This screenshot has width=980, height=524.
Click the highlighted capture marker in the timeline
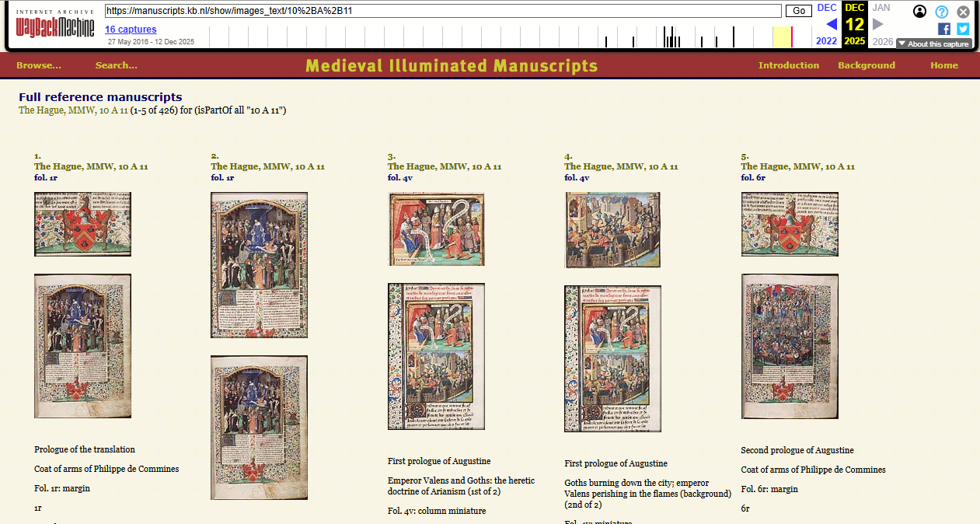791,37
